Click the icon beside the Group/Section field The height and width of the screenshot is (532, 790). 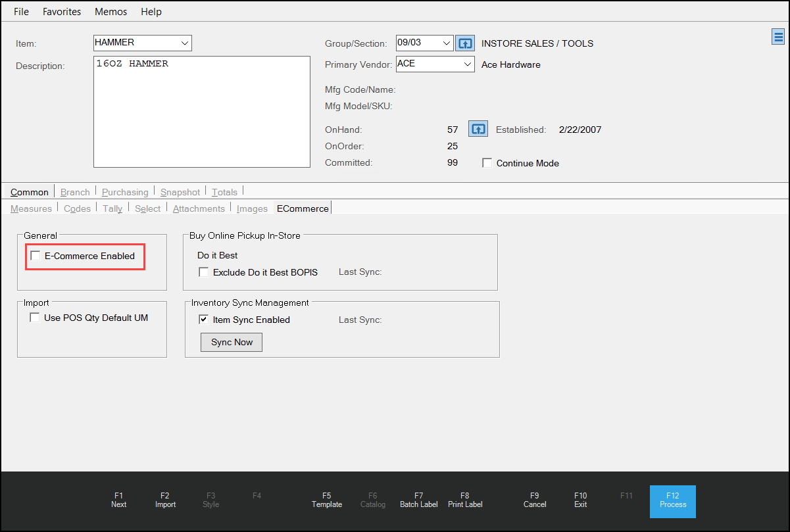(x=465, y=43)
